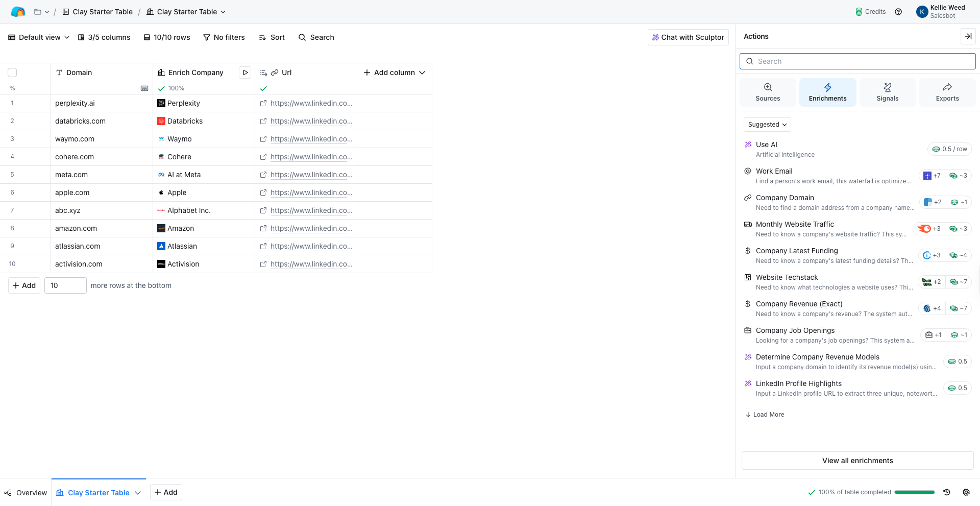Image resolution: width=980 pixels, height=506 pixels.
Task: Expand the Default view dropdown
Action: click(39, 37)
